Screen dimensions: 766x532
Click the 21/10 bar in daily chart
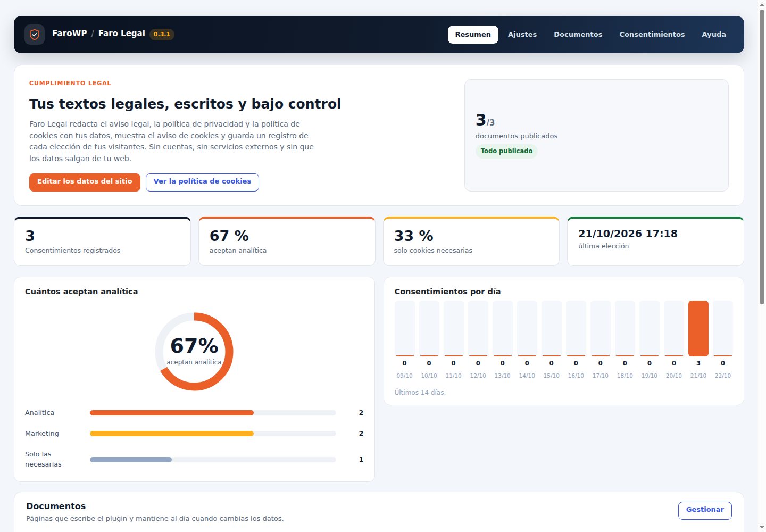(698, 328)
